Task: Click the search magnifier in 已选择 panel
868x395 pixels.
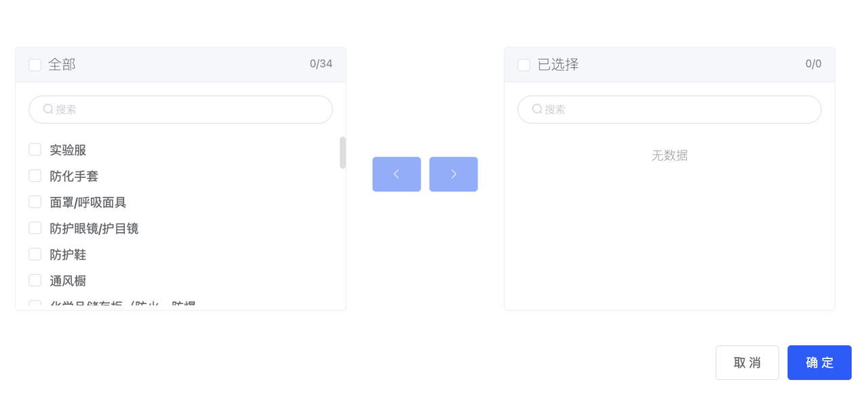Action: 537,109
